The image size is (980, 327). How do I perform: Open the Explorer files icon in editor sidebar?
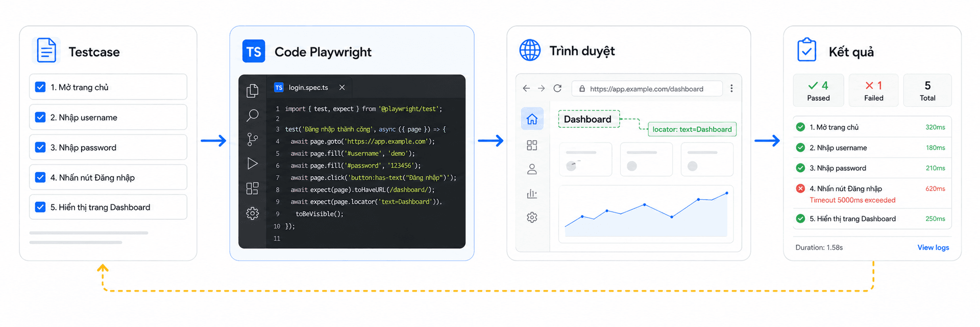click(252, 91)
